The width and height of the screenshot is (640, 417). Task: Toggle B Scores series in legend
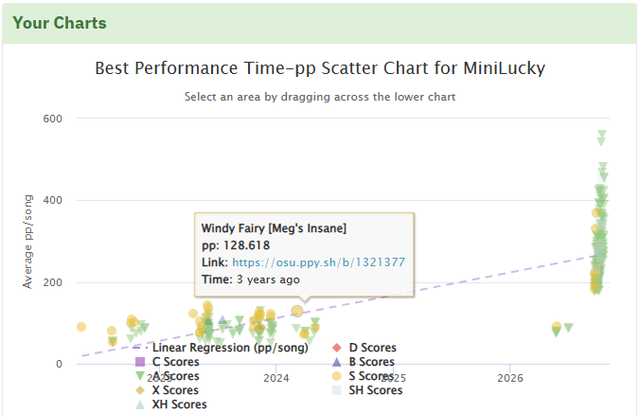pyautogui.click(x=363, y=362)
